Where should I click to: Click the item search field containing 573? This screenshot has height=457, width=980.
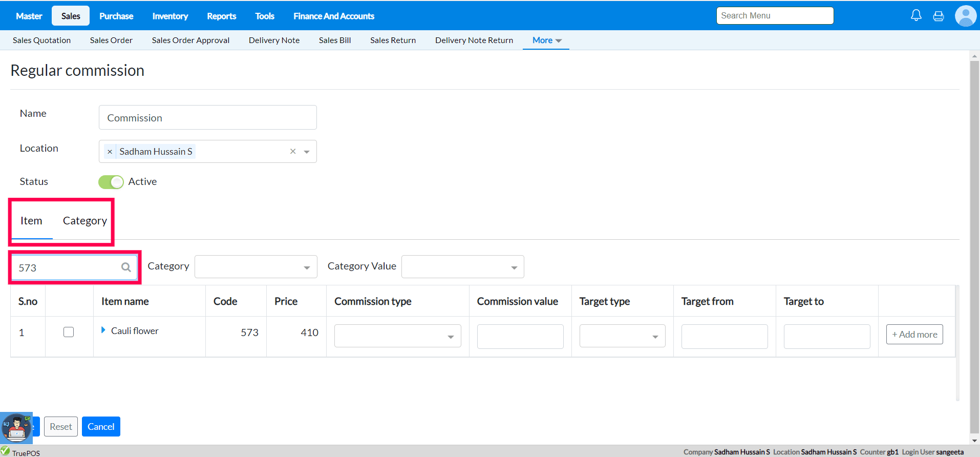pyautogui.click(x=74, y=267)
